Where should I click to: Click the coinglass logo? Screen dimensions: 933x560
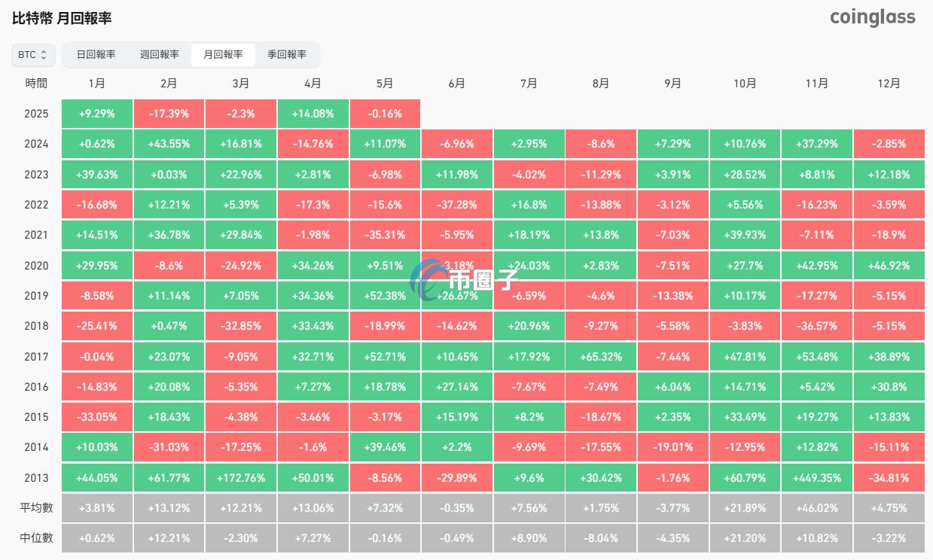coord(872,17)
